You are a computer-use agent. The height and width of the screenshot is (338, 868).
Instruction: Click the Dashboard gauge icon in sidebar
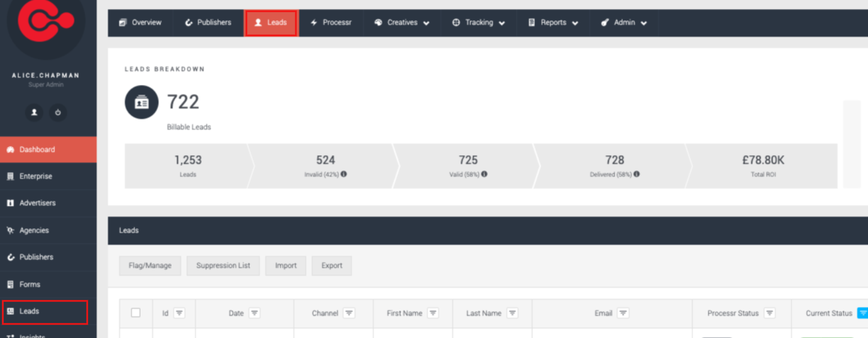pos(10,150)
